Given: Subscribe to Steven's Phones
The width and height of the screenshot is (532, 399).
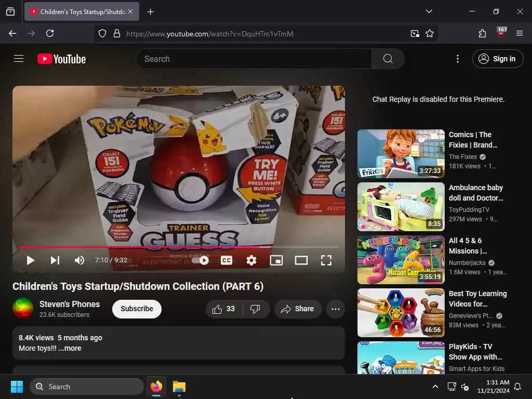Looking at the screenshot, I should point(137,309).
